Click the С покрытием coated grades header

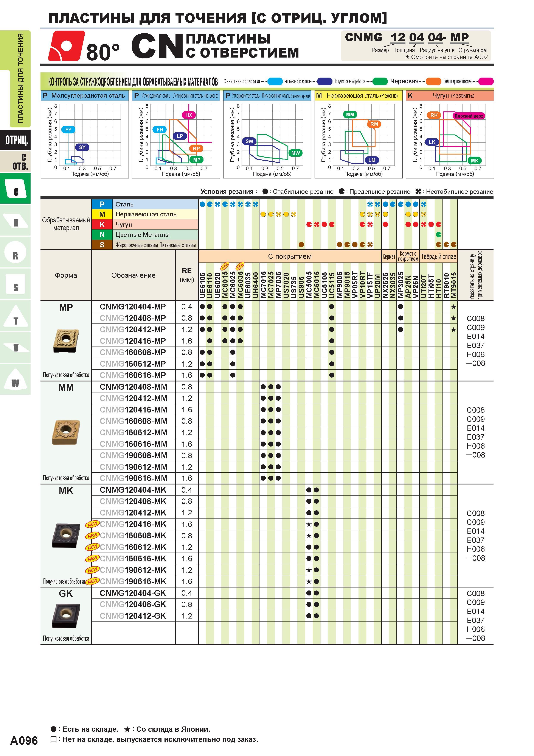point(290,256)
